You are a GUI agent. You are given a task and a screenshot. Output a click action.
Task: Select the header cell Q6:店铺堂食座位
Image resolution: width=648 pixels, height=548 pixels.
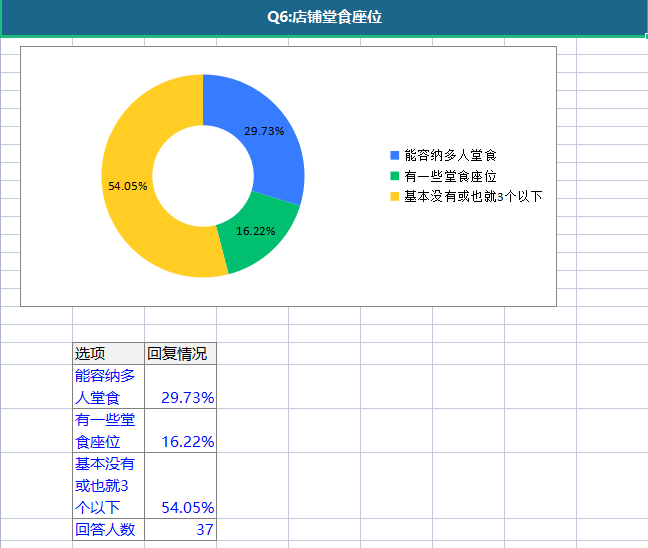[x=324, y=17]
